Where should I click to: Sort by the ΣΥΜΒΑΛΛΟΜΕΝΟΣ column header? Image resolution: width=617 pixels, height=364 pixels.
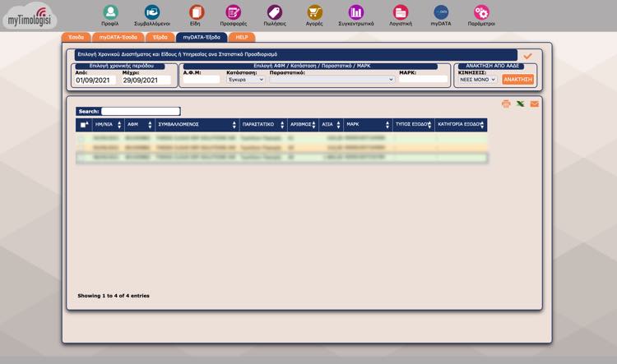196,125
